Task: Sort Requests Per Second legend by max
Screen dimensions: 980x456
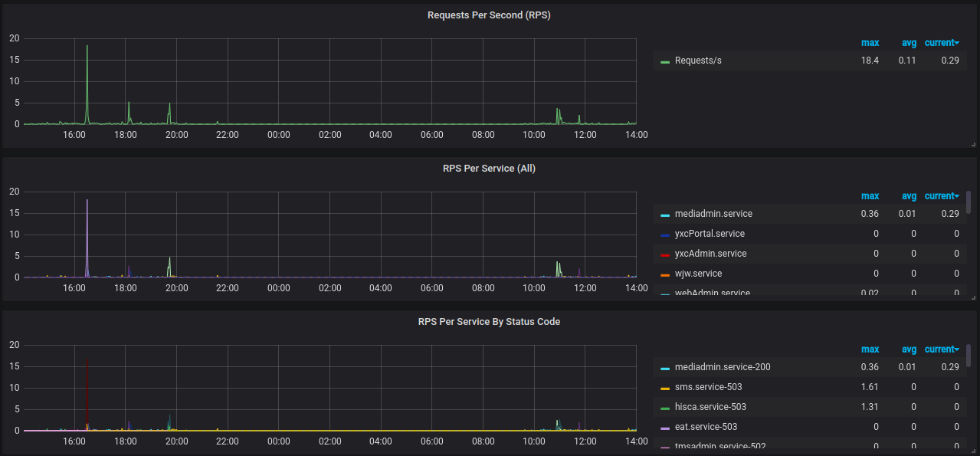Action: (x=870, y=43)
